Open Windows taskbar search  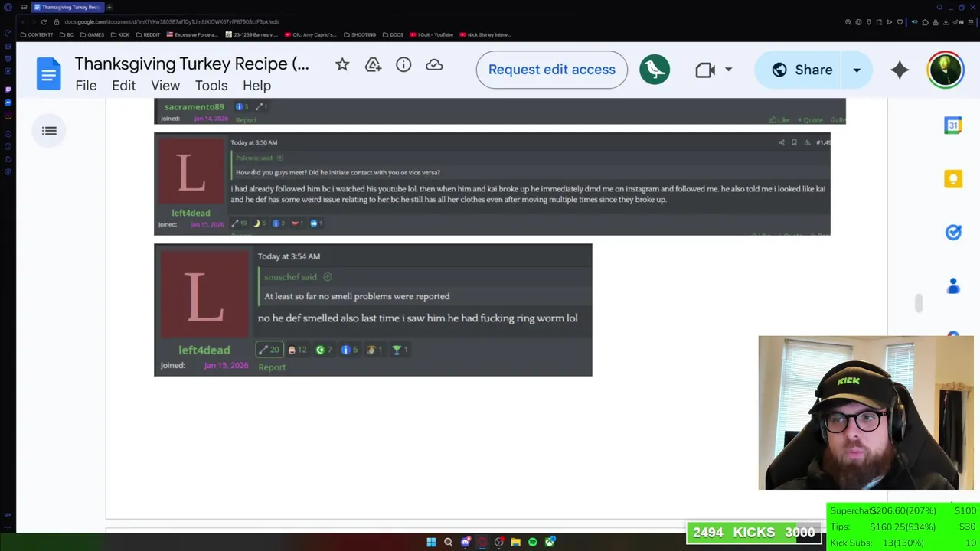pos(448,543)
